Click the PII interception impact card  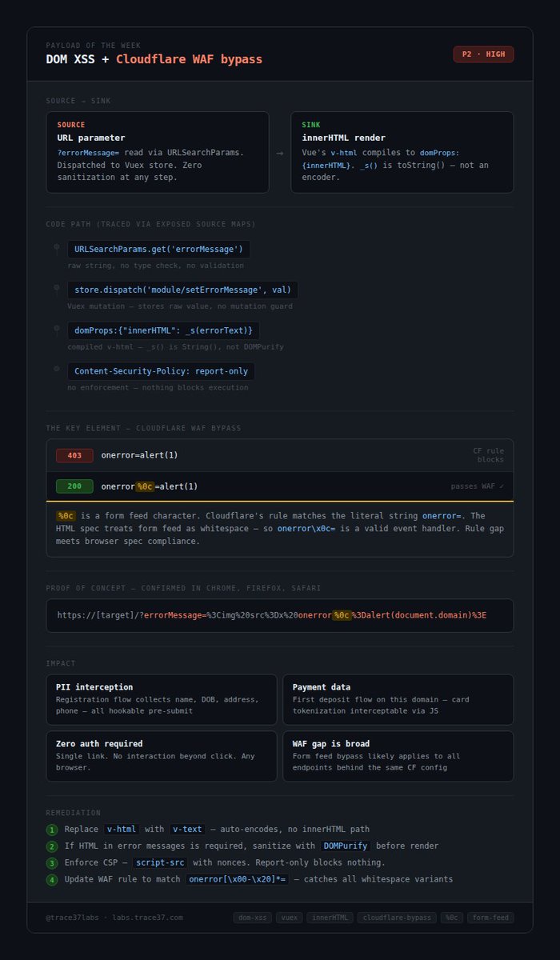point(162,700)
